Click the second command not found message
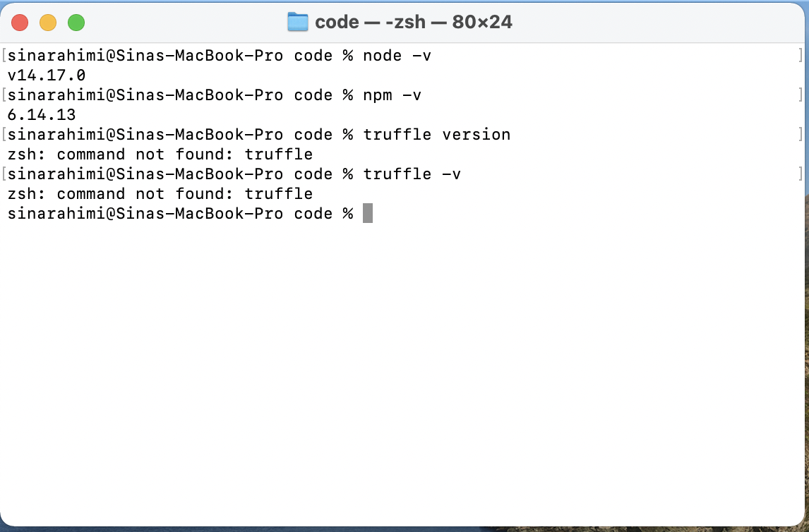809x532 pixels. pos(160,193)
